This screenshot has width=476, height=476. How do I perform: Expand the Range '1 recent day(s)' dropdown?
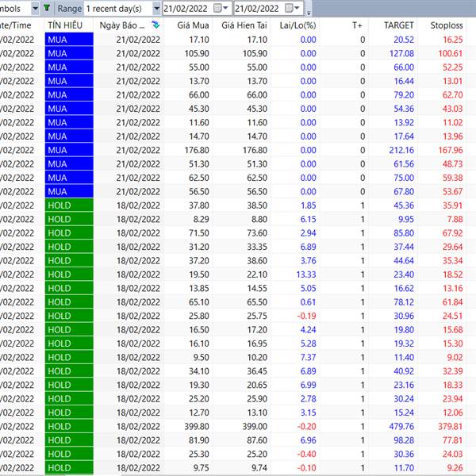[156, 8]
